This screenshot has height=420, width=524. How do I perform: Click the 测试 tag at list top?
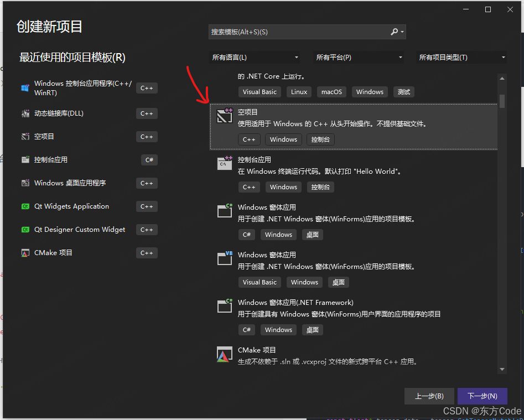(x=404, y=92)
